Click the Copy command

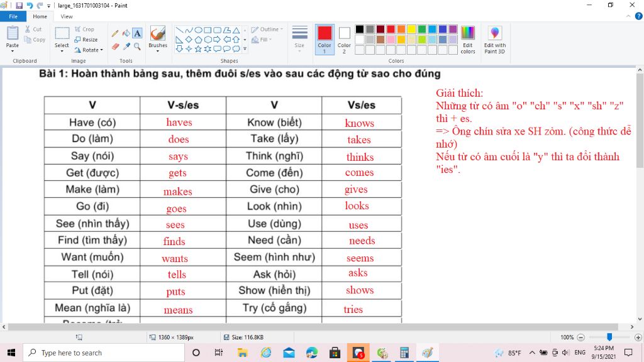(35, 40)
